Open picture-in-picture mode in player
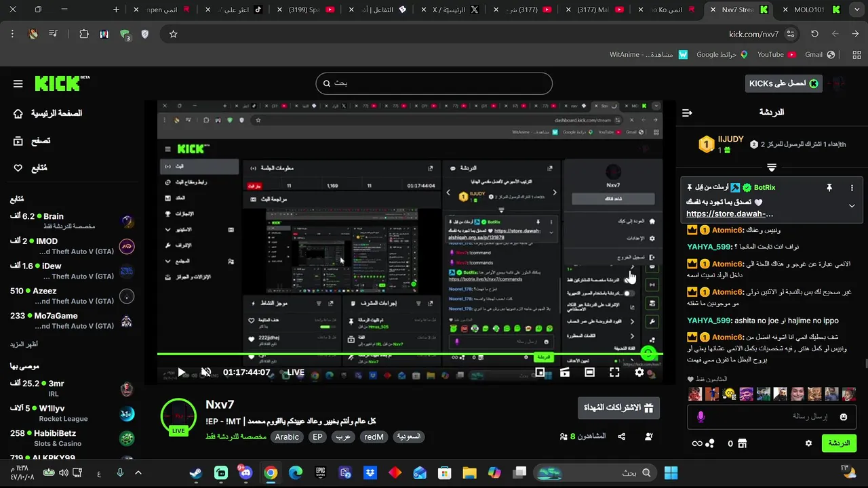Image resolution: width=868 pixels, height=488 pixels. tap(540, 372)
